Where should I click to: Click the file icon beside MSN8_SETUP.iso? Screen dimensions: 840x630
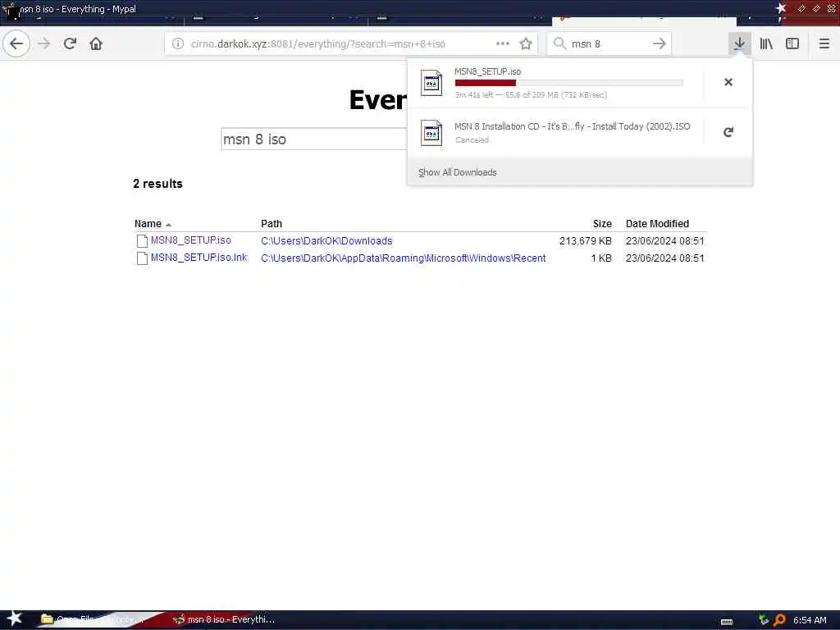(142, 241)
